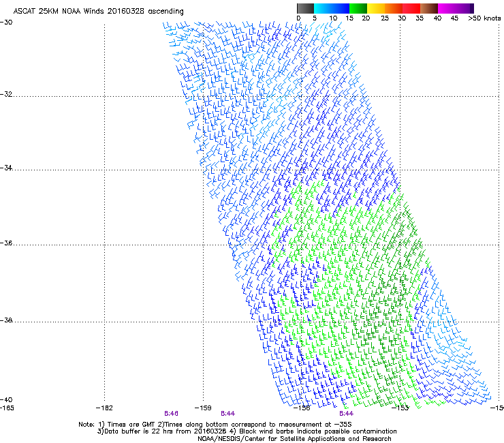Click the '-32' latitude axis label
Image resolution: width=504 pixels, height=443 pixels.
(6, 94)
